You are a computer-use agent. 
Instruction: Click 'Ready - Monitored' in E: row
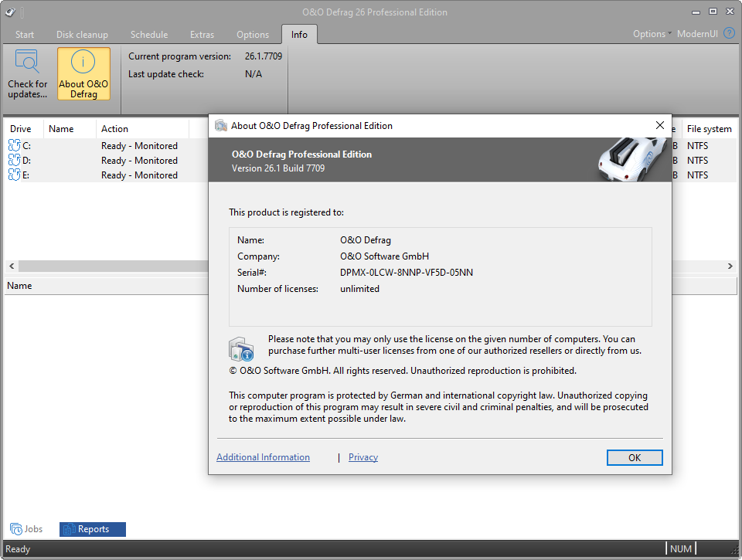coord(139,175)
